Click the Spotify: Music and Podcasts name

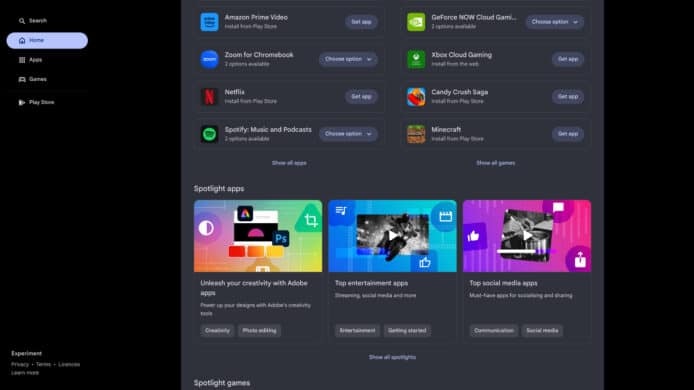(268, 130)
